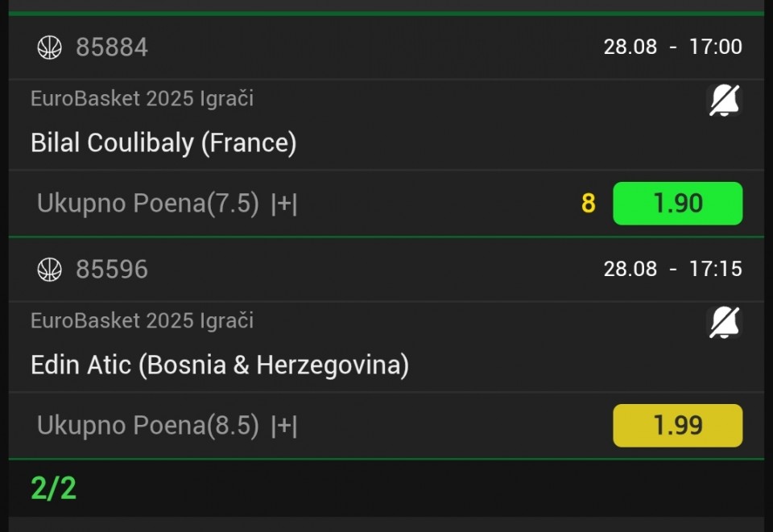The width and height of the screenshot is (773, 532).
Task: Open Edin Atic (Bosnia & Herzegovina) entry
Action: 220,365
